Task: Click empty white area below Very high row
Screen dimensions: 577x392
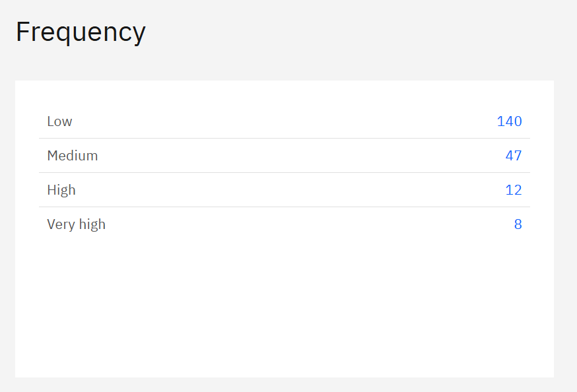Action: (x=284, y=304)
